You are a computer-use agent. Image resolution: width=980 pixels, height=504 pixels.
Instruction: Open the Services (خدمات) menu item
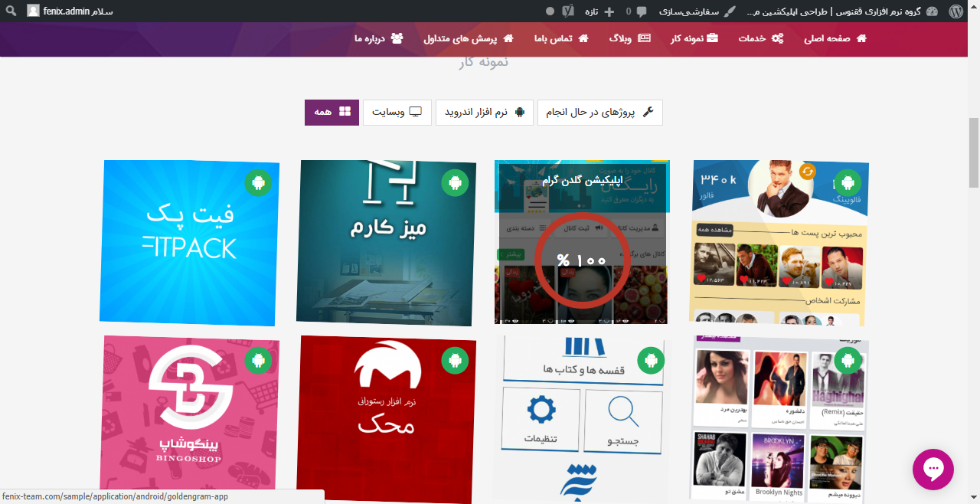760,38
